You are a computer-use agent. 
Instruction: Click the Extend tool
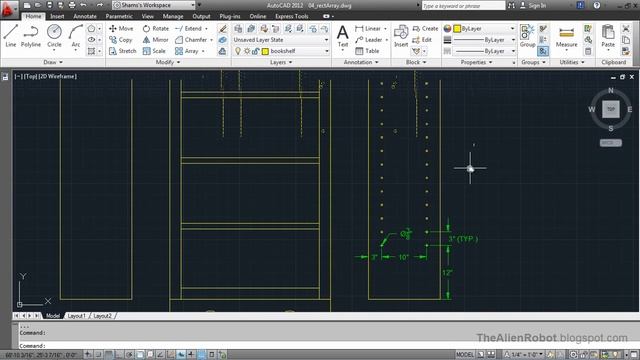click(189, 29)
